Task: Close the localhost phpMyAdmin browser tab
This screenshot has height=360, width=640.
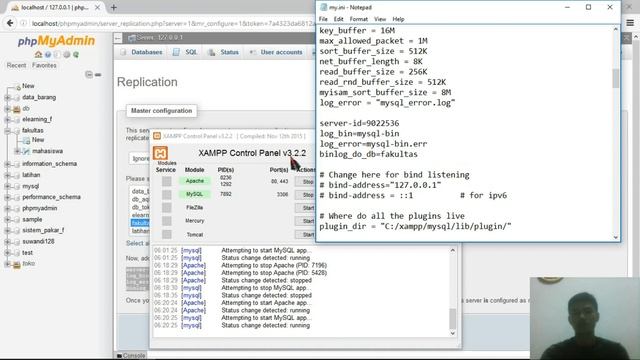Action: pos(98,7)
